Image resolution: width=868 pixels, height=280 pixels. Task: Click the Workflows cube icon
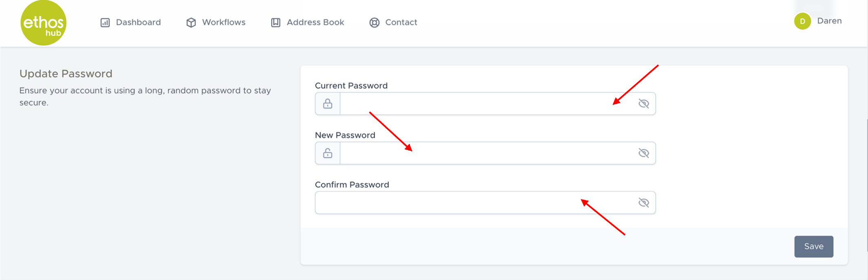[191, 22]
